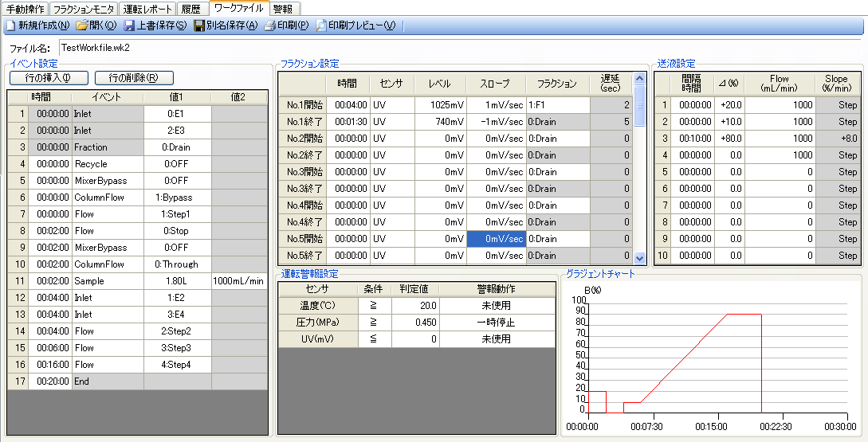Click 1:Bypass value for ColumnFlow
The height and width of the screenshot is (442, 868).
pos(178,198)
